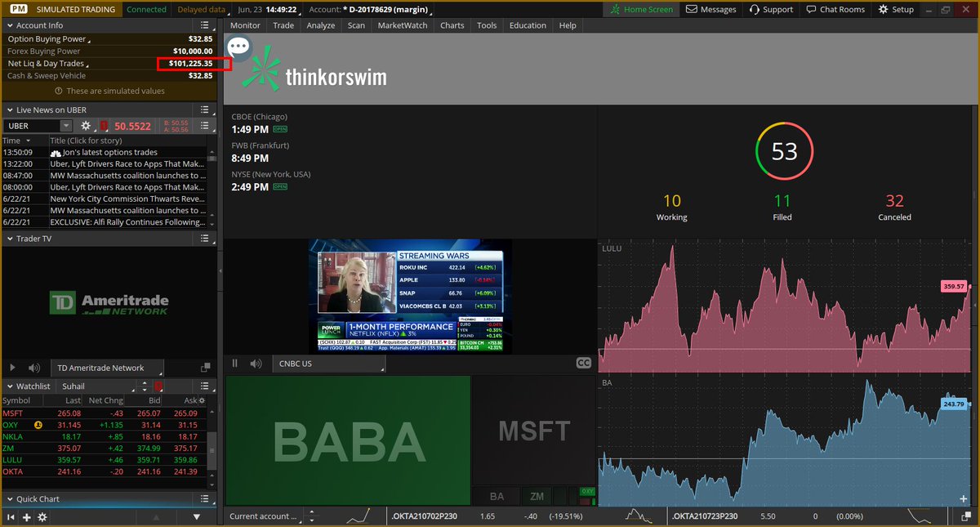
Task: Open the UBER symbol dropdown arrow
Action: 66,126
